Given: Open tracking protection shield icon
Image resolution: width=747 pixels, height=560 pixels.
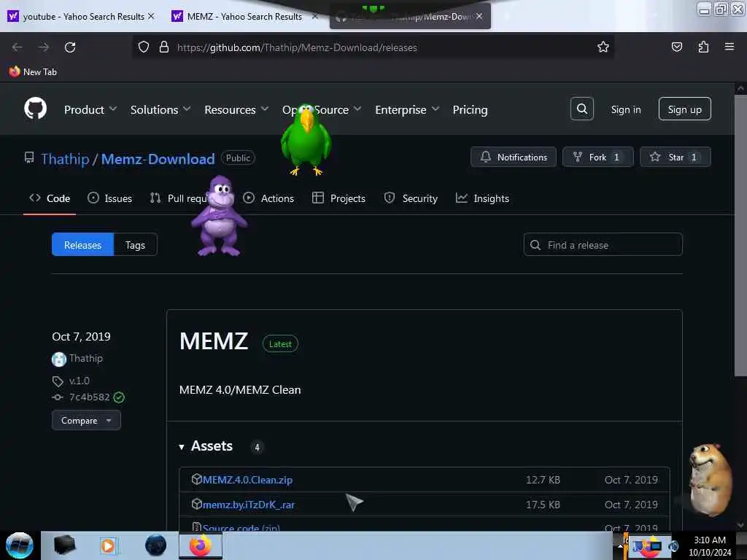Looking at the screenshot, I should [x=144, y=47].
